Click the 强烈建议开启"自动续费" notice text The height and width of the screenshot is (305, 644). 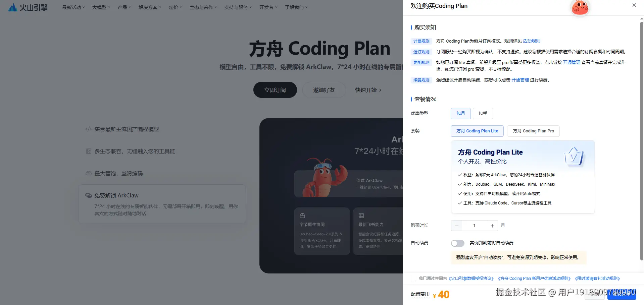point(518,258)
